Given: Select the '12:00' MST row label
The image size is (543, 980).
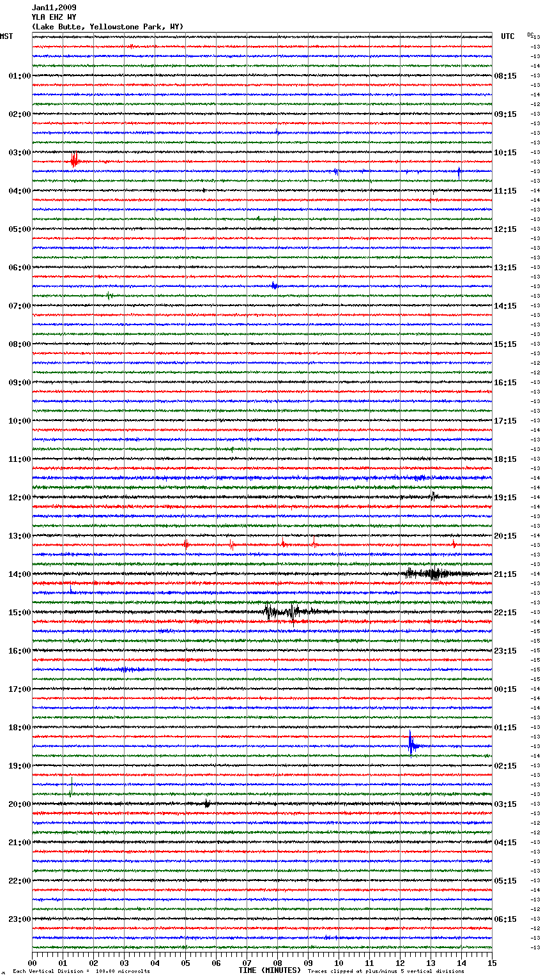Looking at the screenshot, I should click(x=19, y=498).
